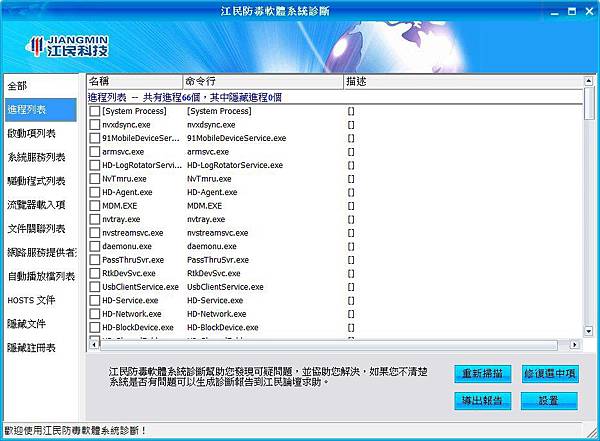This screenshot has width=600, height=441.
Task: Click the daemonu.exe process name
Action: 127,246
